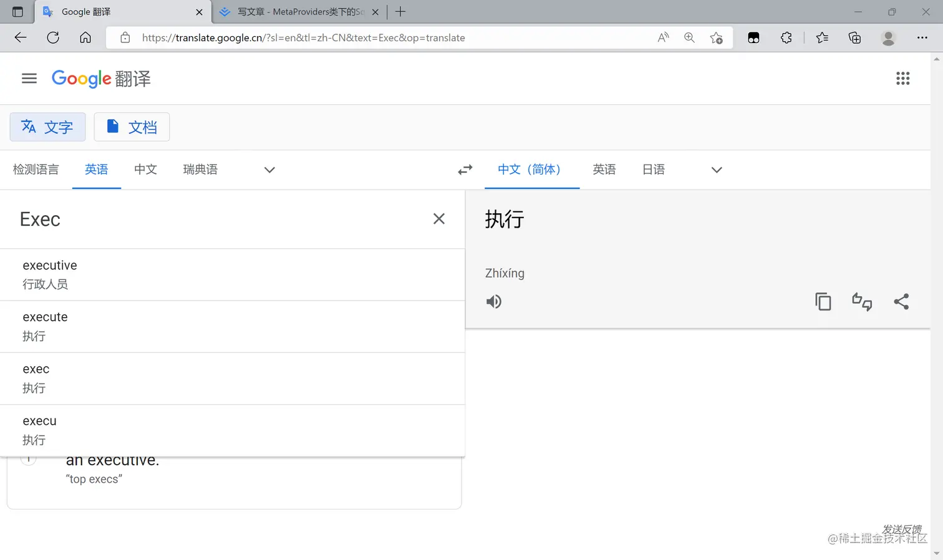Add this page to favorites

click(717, 38)
